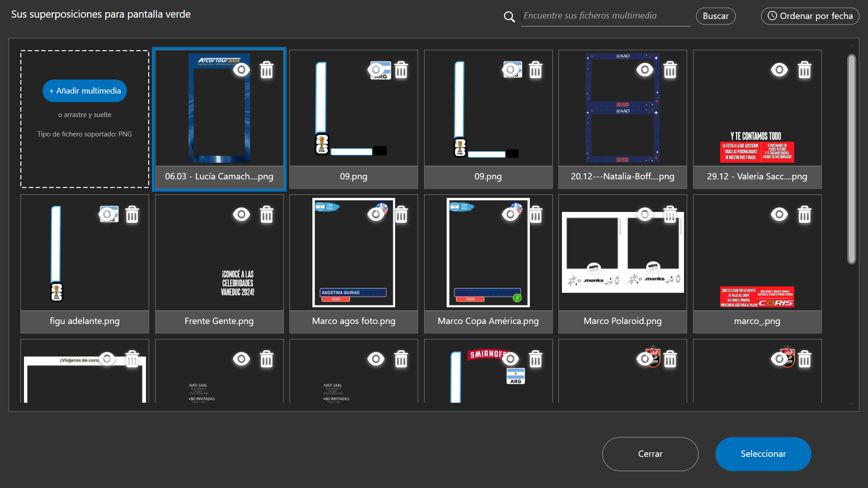Click the 'Marco agos foto.png' file name label

pos(354,321)
